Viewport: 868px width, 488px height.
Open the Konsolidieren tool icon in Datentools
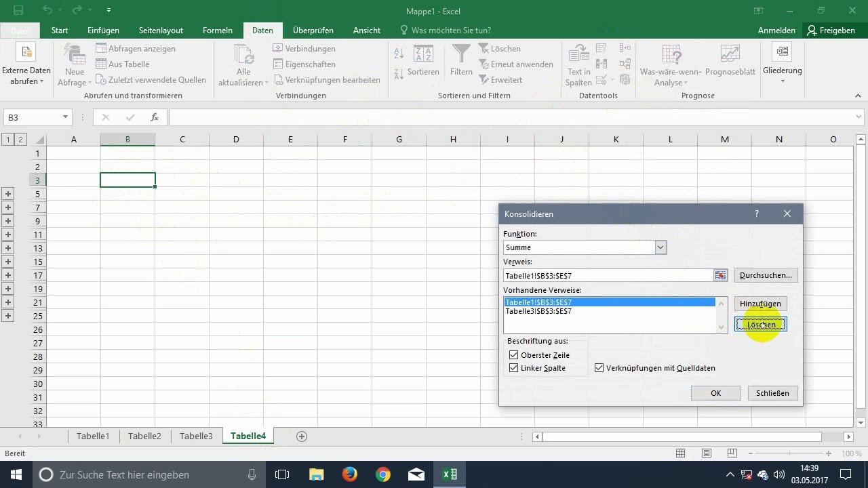point(625,49)
